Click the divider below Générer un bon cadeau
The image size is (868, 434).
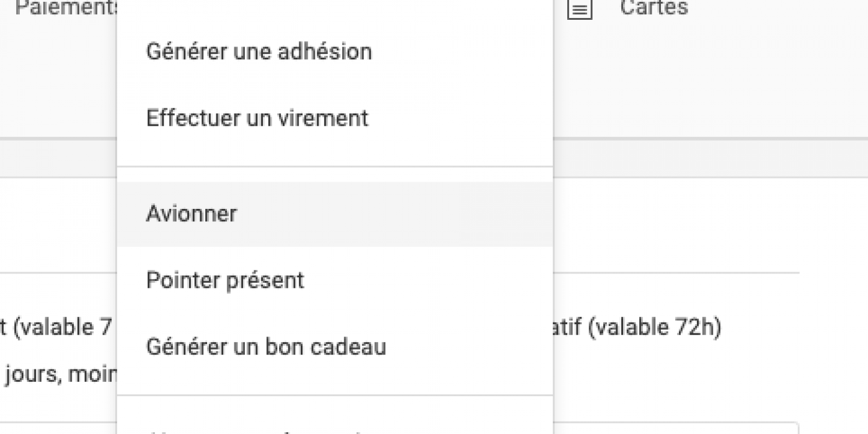pyautogui.click(x=335, y=395)
